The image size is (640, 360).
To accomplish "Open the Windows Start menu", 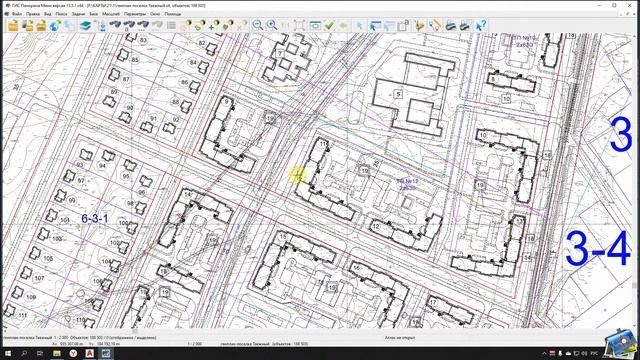I will (8, 353).
